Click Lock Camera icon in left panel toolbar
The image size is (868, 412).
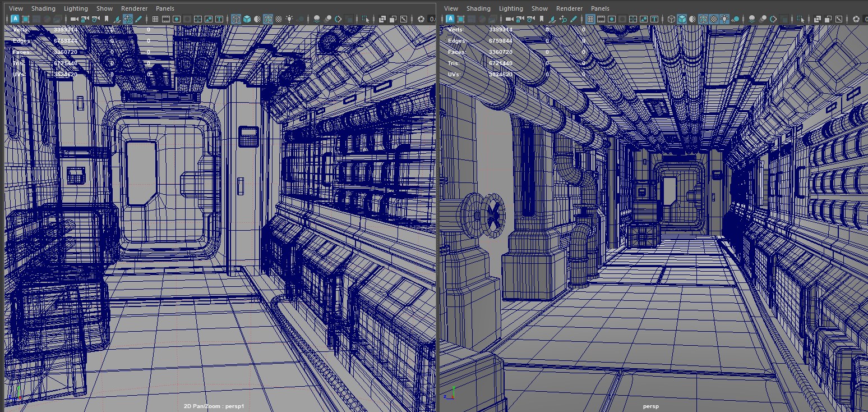85,19
